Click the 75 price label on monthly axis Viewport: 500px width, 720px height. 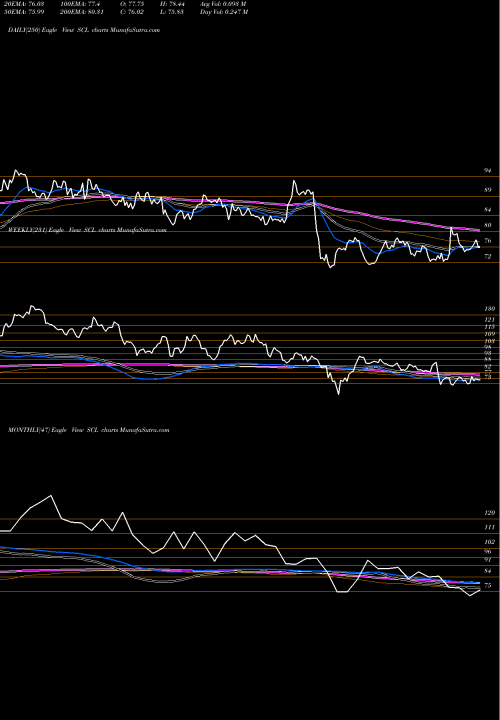488,585
